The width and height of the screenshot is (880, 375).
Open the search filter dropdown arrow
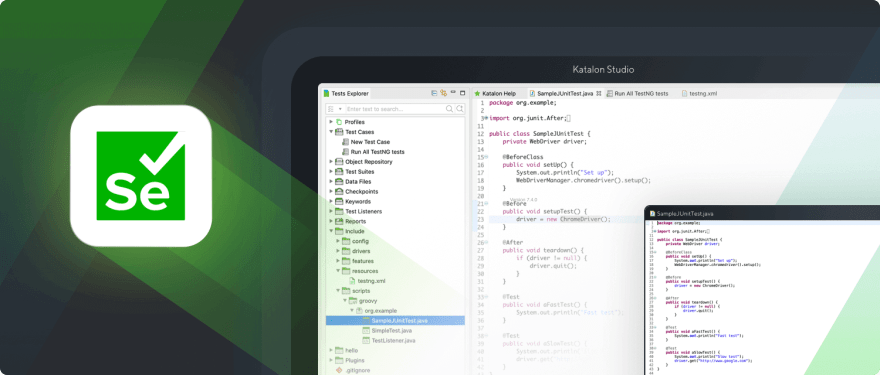(x=340, y=109)
